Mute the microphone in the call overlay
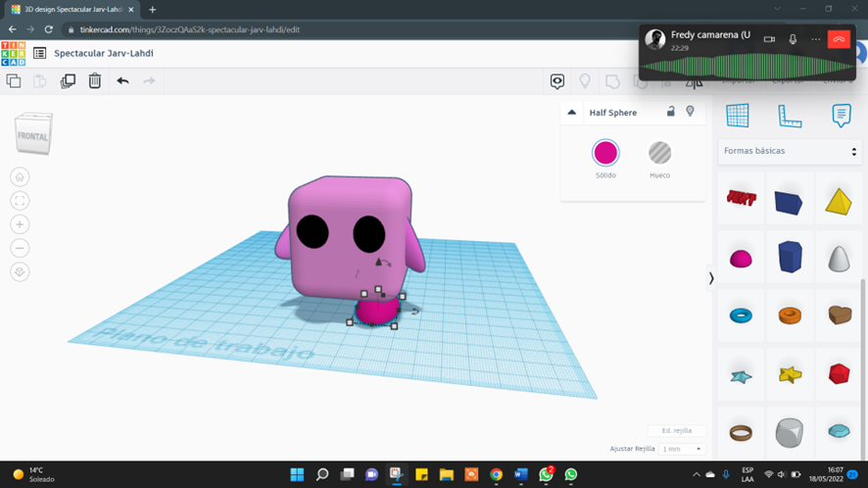The image size is (868, 488). pyautogui.click(x=793, y=39)
